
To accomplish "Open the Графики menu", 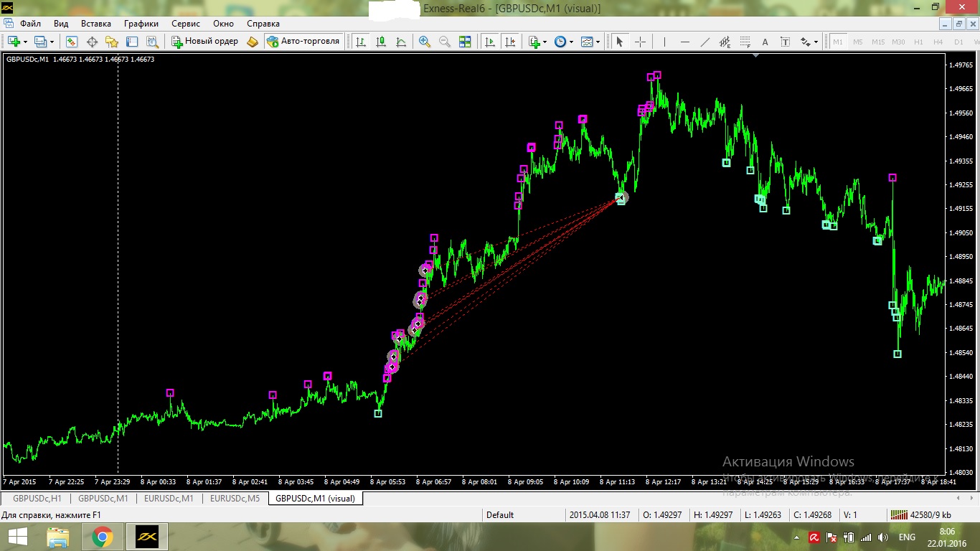I will [x=141, y=24].
